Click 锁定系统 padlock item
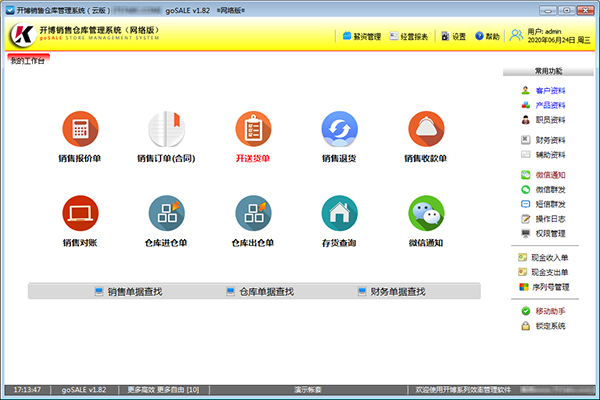 click(x=543, y=326)
